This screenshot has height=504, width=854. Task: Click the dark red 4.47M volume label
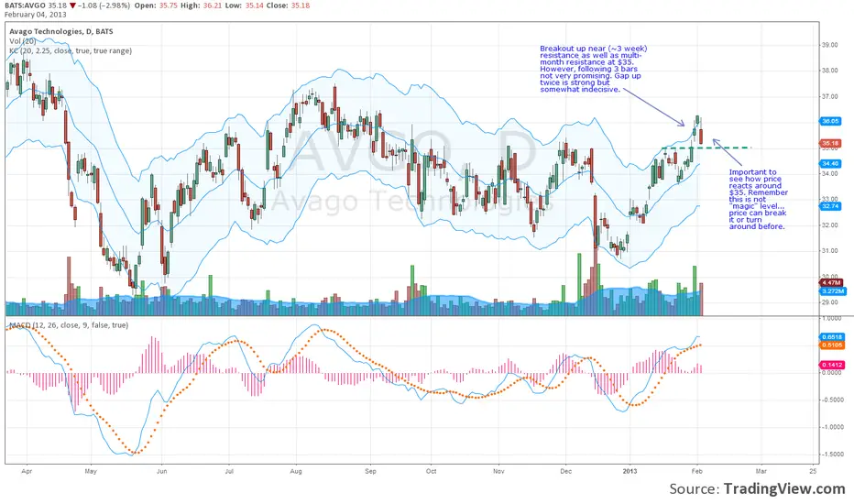pos(831,283)
